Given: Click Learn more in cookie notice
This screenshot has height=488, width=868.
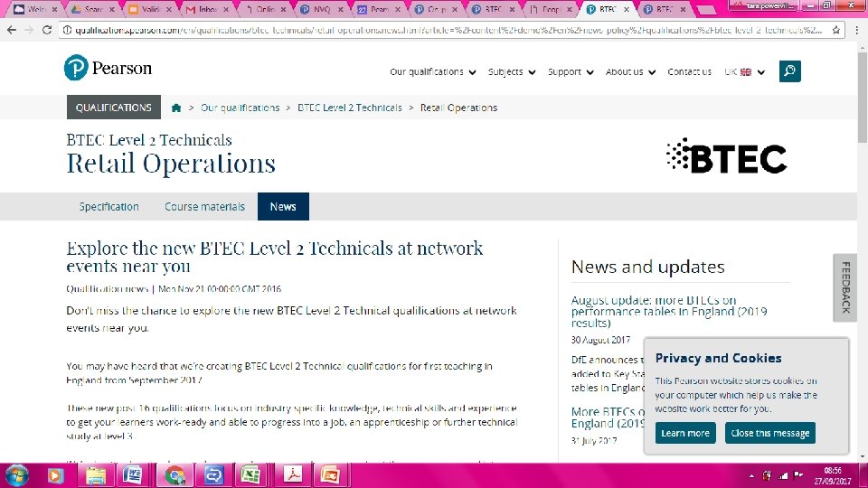Looking at the screenshot, I should 685,433.
